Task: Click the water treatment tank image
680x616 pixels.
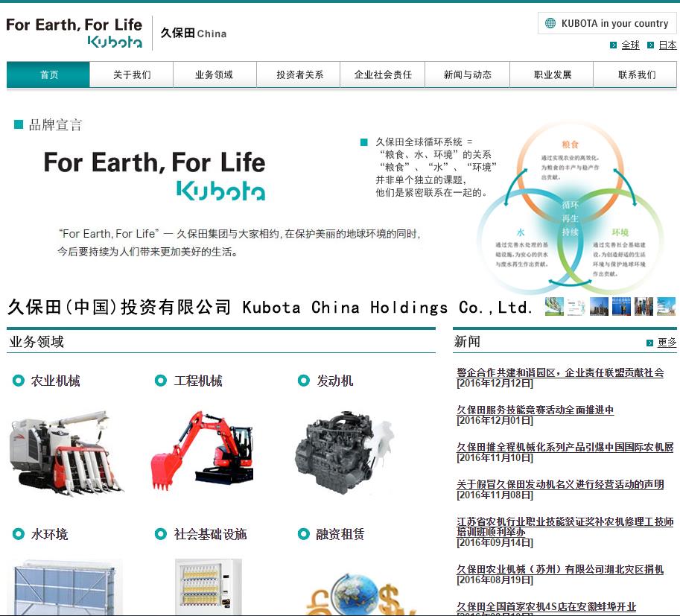Action: point(65,588)
